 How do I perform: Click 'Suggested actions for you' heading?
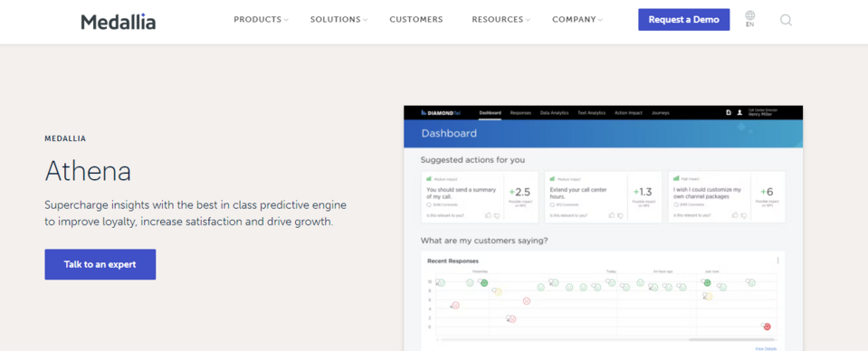click(472, 160)
